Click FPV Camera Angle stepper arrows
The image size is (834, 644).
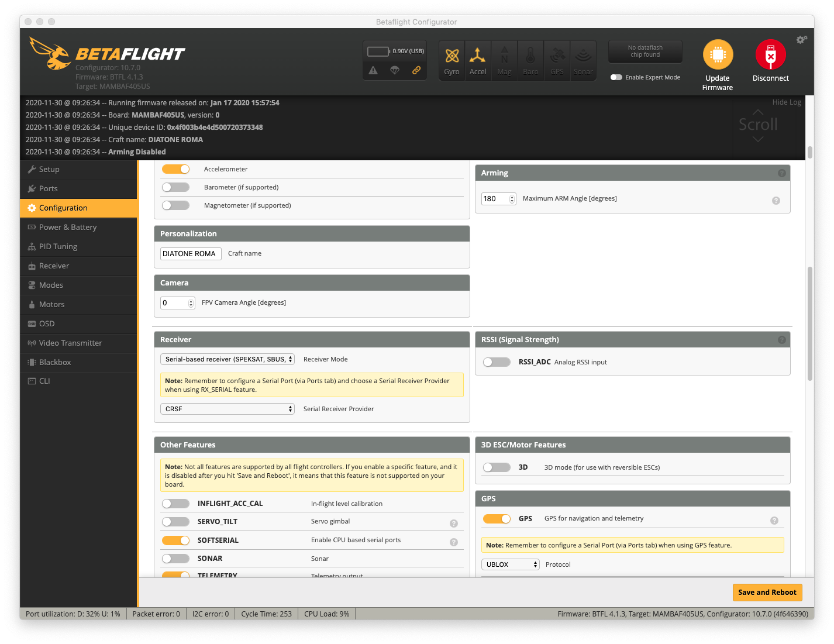click(191, 303)
